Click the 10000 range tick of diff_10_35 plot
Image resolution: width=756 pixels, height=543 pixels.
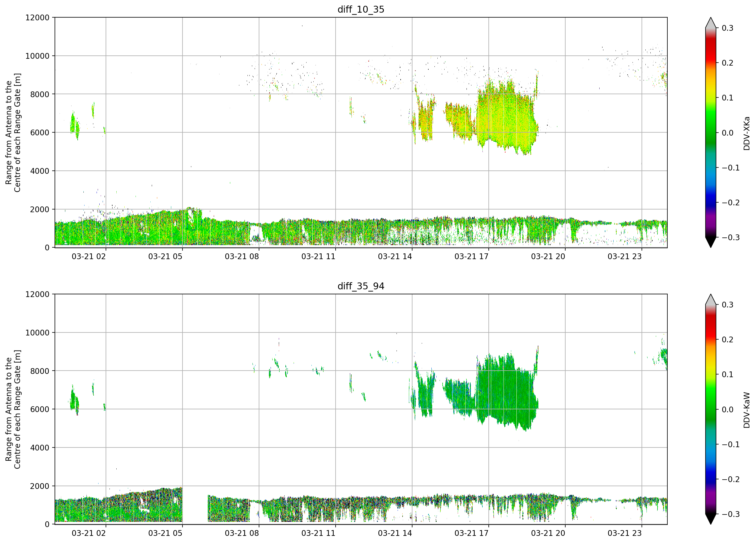(x=37, y=56)
